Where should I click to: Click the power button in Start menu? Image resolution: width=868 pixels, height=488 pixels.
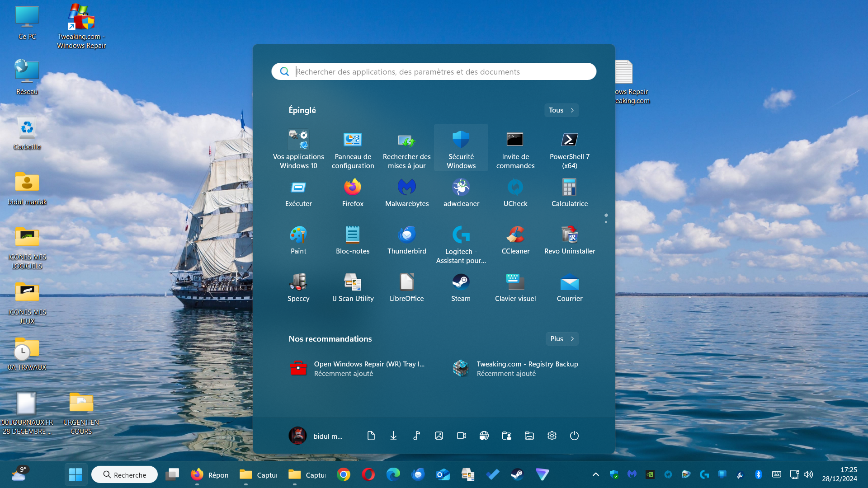[574, 436]
